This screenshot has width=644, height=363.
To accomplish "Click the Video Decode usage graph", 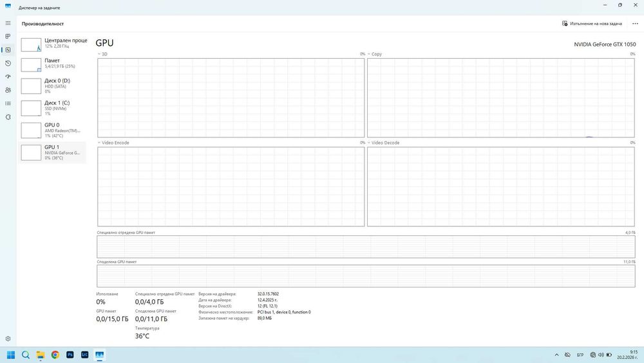I will click(500, 186).
